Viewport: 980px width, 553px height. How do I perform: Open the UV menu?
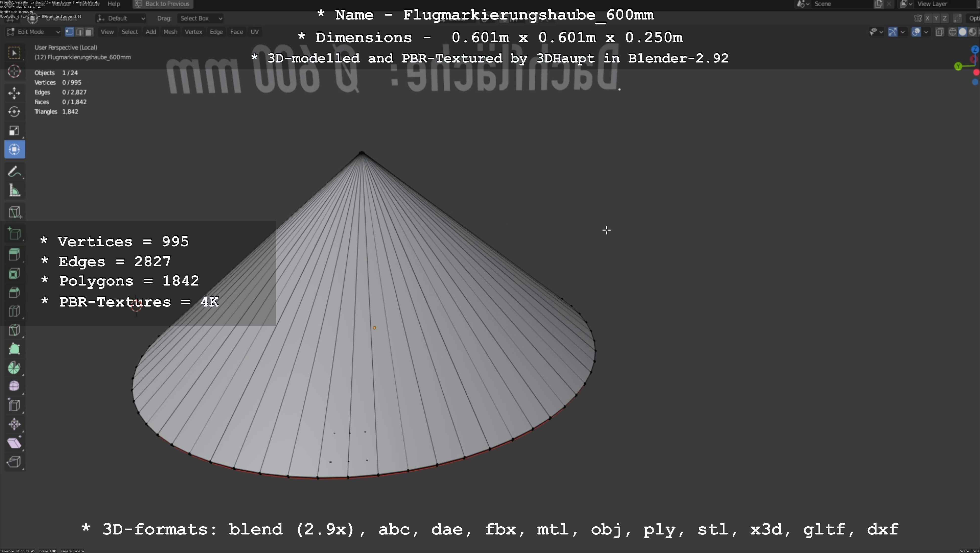pos(255,32)
